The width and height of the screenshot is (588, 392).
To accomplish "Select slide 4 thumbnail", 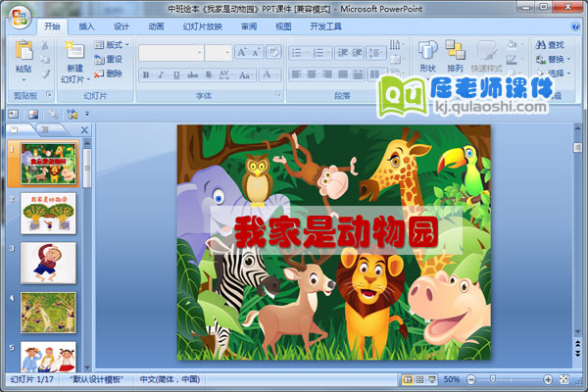I will [48, 313].
